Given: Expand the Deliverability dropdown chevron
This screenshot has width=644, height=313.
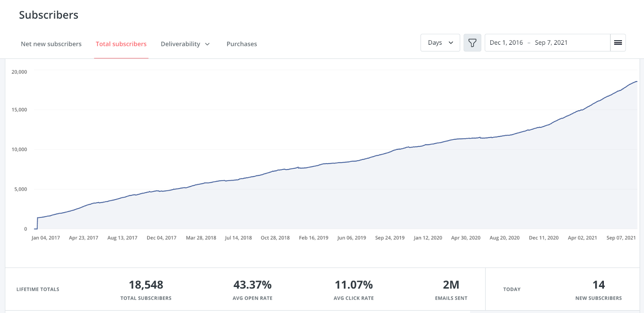Looking at the screenshot, I should pyautogui.click(x=207, y=44).
